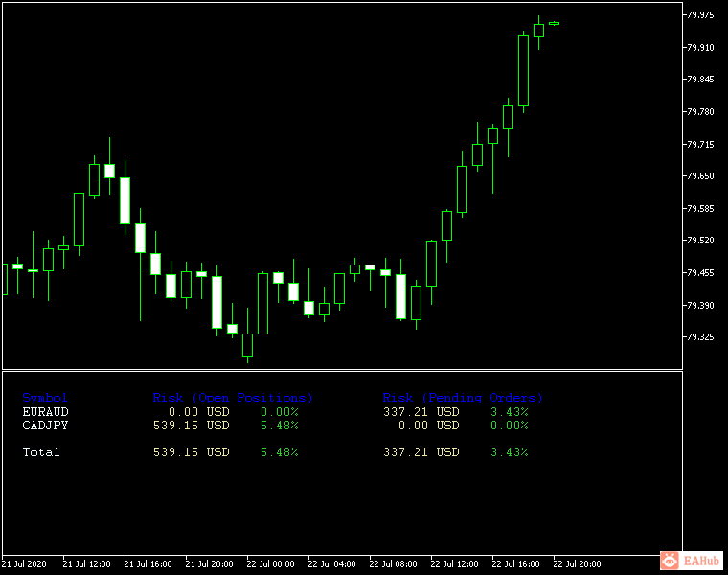Click the 79.325 price scale label
Viewport: 728px width, 575px height.
pos(700,336)
